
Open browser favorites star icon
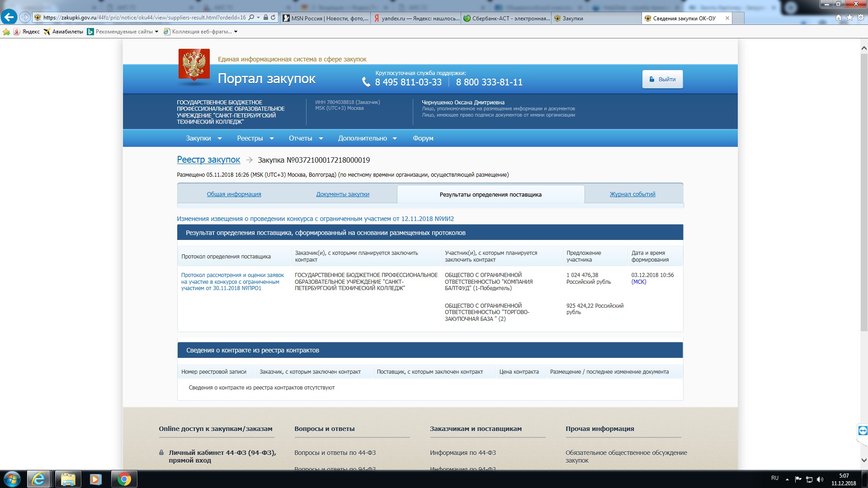click(x=849, y=18)
